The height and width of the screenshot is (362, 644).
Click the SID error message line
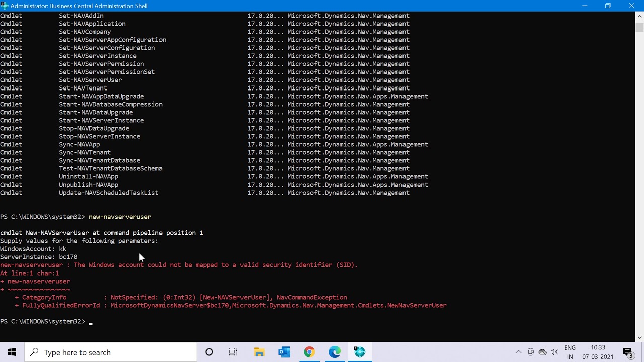tap(179, 265)
